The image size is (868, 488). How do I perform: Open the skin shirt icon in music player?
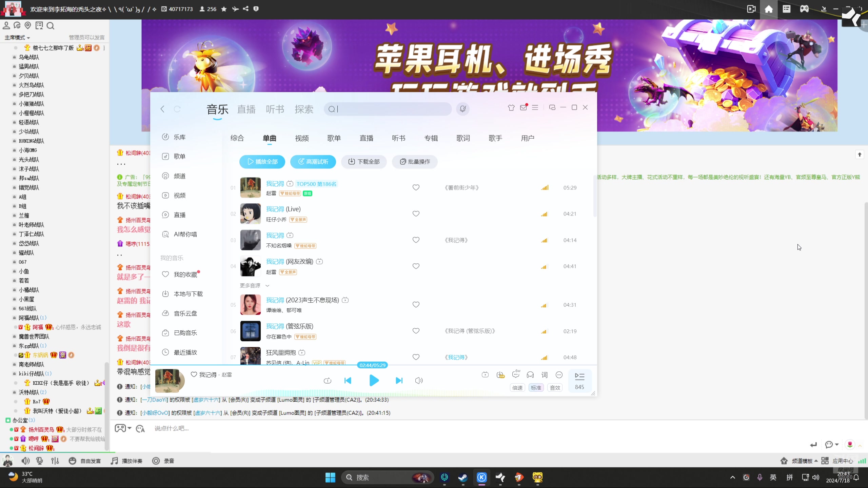(x=511, y=107)
